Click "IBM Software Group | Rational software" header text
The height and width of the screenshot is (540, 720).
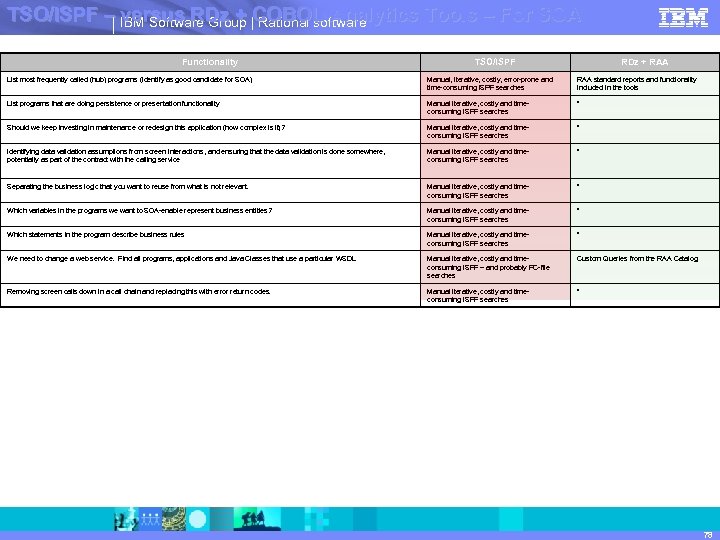tap(243, 22)
